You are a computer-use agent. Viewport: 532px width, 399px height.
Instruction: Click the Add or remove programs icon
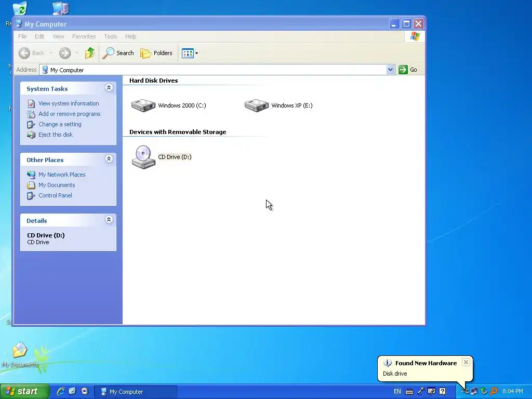coord(31,114)
